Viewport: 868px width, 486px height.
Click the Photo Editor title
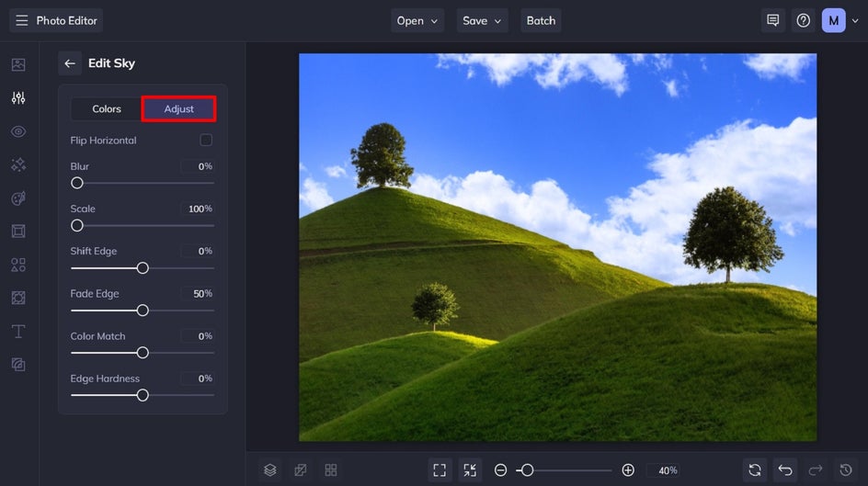pos(66,20)
